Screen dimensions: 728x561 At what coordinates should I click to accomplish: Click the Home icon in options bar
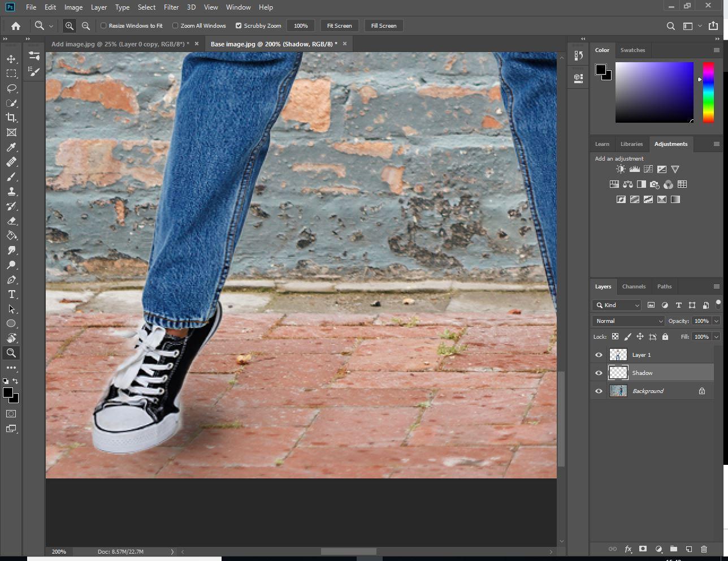pos(16,25)
